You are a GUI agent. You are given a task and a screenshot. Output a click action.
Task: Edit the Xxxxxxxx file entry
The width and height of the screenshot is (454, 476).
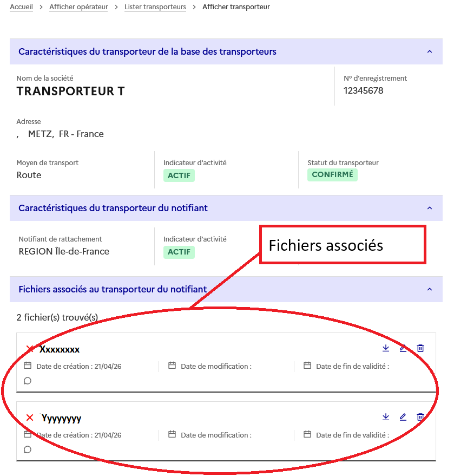pos(403,348)
